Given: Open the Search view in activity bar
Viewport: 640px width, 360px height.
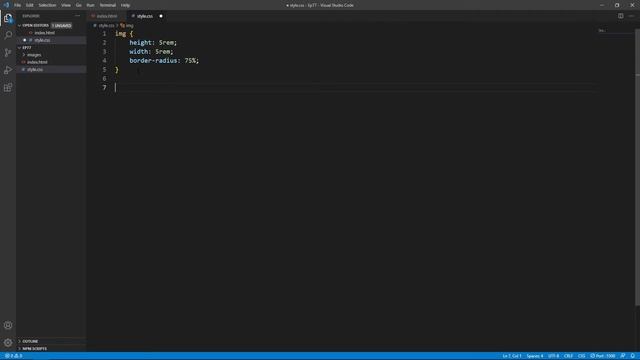Looking at the screenshot, I should point(8,35).
